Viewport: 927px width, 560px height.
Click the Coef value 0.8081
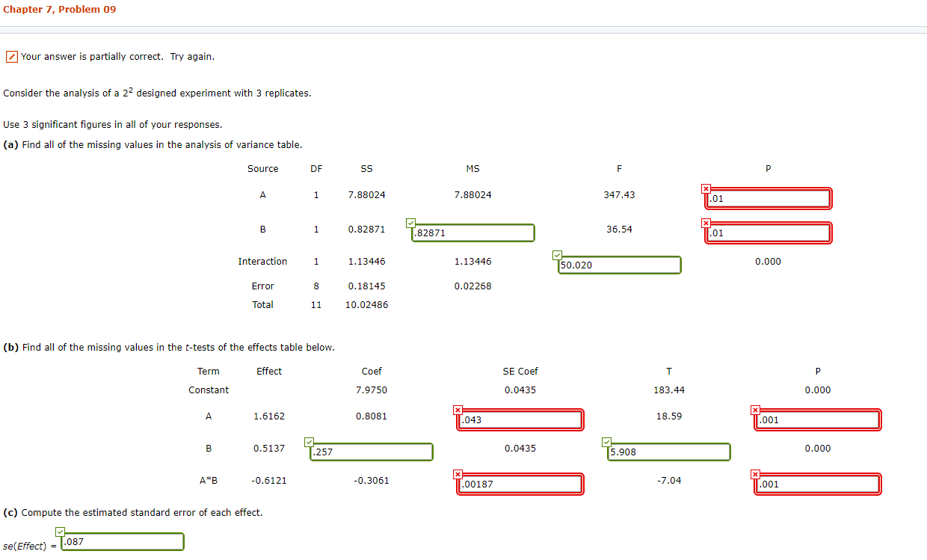[x=372, y=416]
